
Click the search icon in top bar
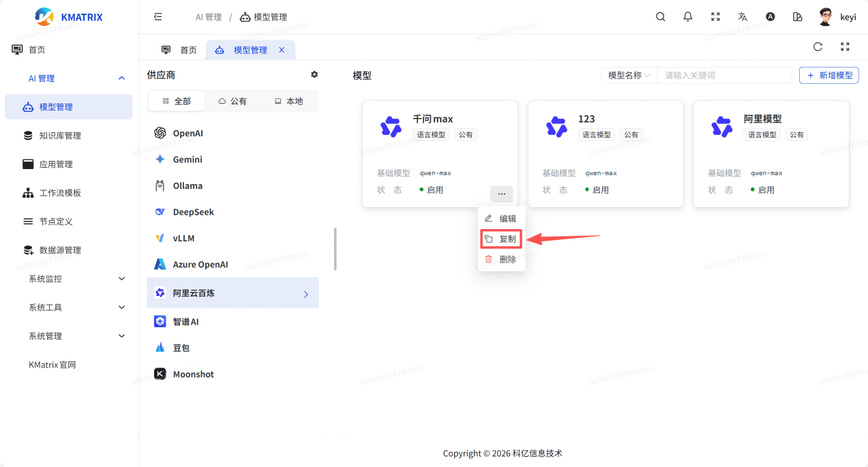click(660, 17)
